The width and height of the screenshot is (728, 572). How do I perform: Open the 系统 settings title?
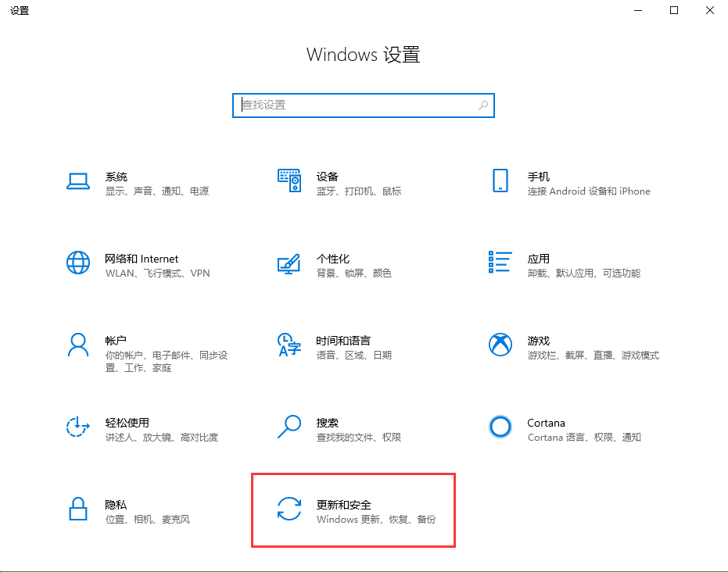tap(117, 177)
